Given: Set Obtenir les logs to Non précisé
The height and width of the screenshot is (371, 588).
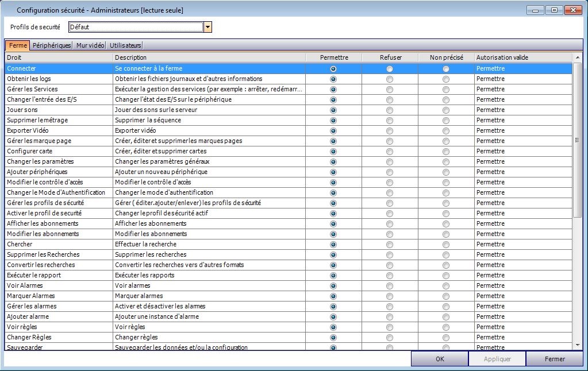Looking at the screenshot, I should point(446,79).
